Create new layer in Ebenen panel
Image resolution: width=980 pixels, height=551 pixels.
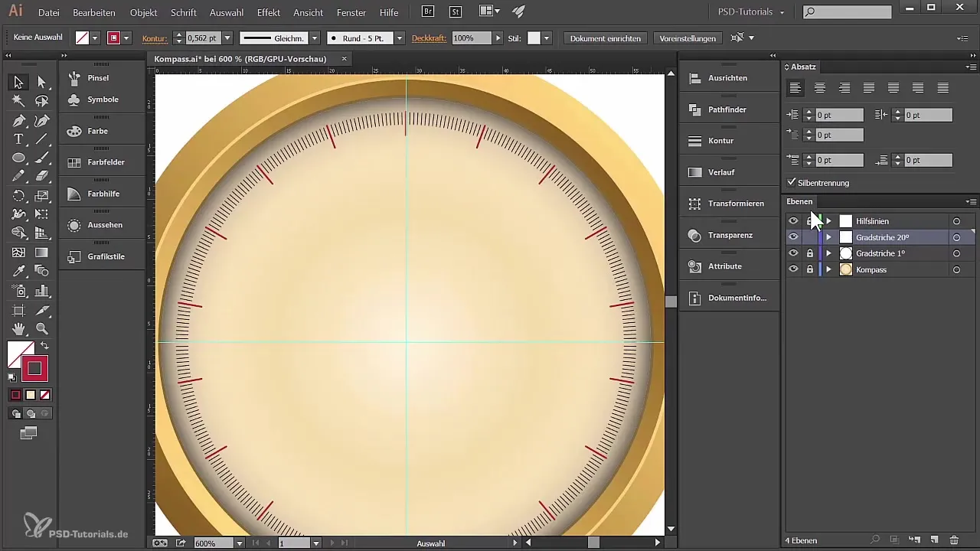coord(933,540)
